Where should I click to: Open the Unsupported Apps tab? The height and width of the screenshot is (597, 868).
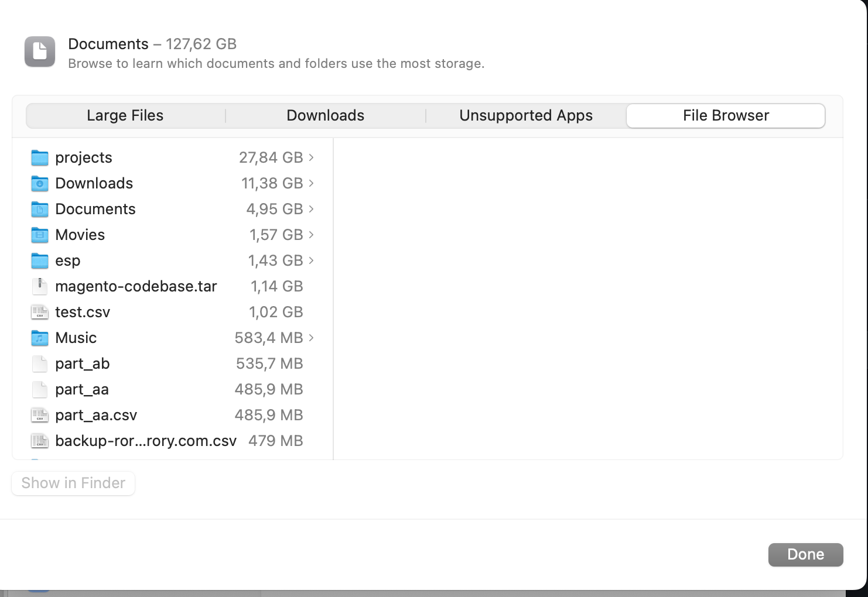526,116
